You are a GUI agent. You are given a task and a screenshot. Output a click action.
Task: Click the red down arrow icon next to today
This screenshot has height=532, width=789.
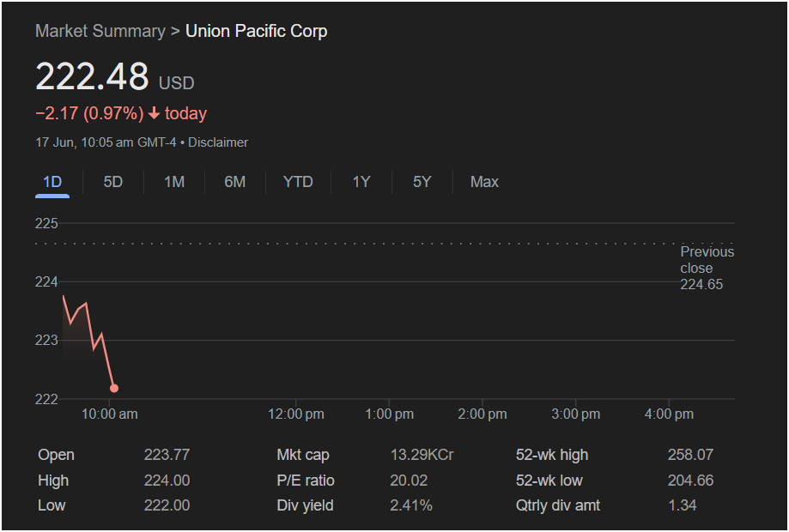coord(154,114)
